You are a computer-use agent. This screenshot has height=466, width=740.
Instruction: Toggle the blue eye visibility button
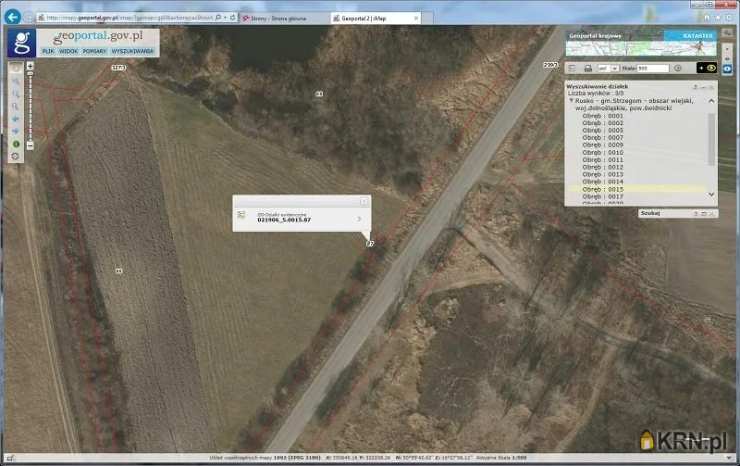(727, 68)
